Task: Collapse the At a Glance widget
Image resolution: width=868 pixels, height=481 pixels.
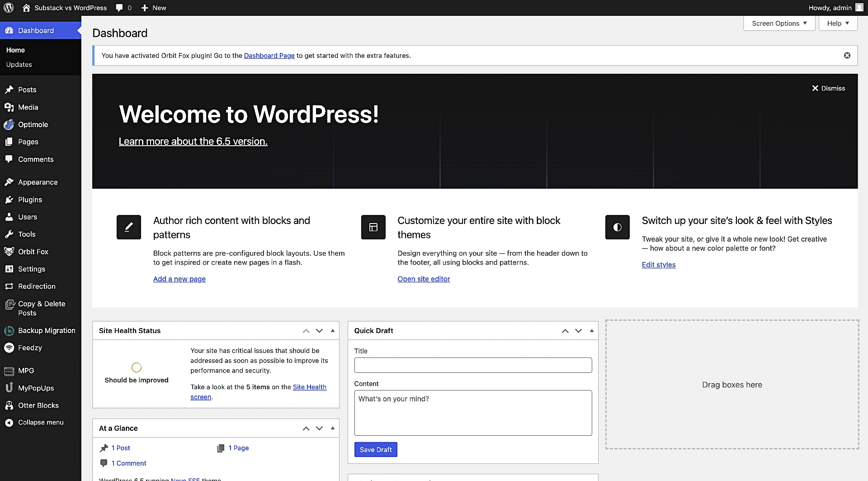Action: [x=332, y=428]
